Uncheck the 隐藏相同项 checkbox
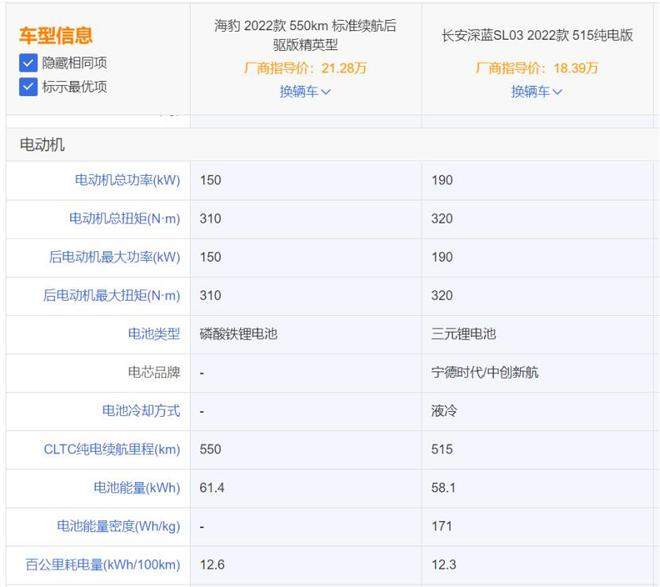Viewport: 660px width, 587px height. [x=28, y=63]
